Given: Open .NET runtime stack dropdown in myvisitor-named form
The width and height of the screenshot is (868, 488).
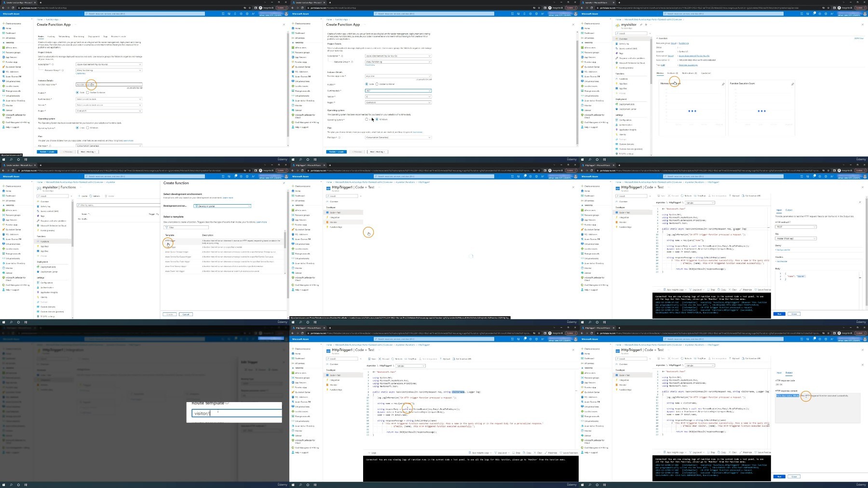Looking at the screenshot, I should click(x=398, y=91).
